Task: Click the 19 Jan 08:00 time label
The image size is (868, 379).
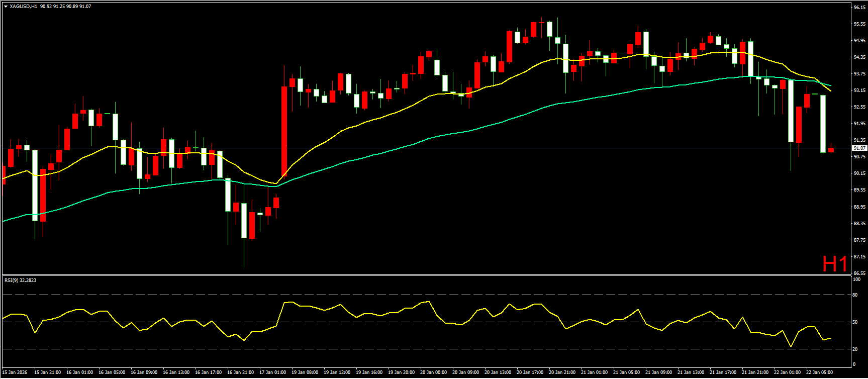Action: [x=305, y=372]
